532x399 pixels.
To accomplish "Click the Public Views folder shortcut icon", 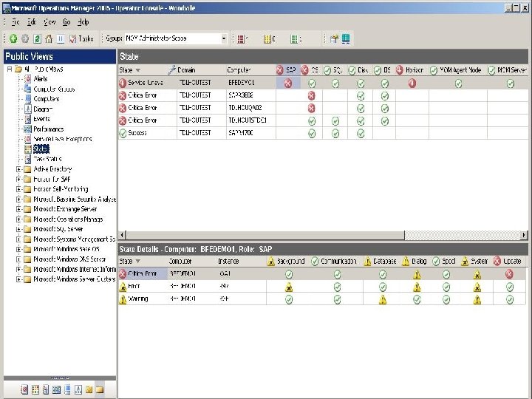I will (100, 390).
